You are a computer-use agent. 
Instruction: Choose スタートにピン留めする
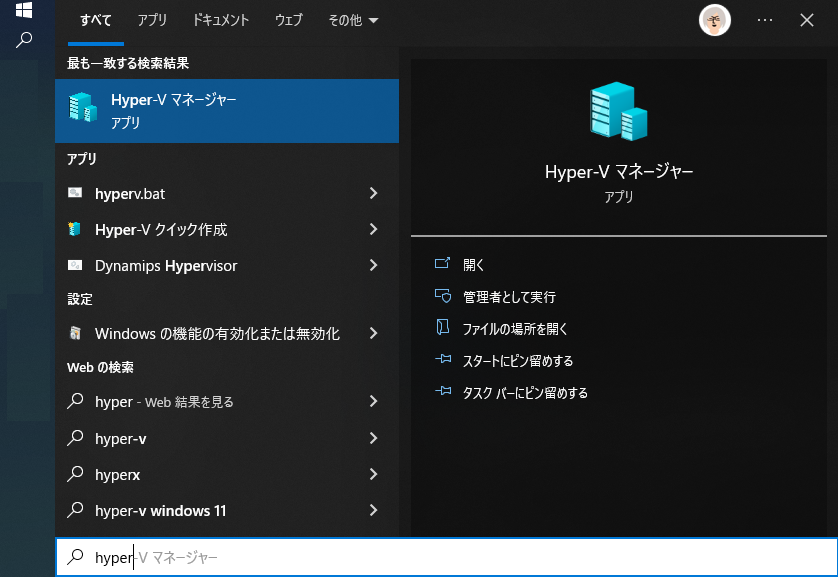[518, 361]
